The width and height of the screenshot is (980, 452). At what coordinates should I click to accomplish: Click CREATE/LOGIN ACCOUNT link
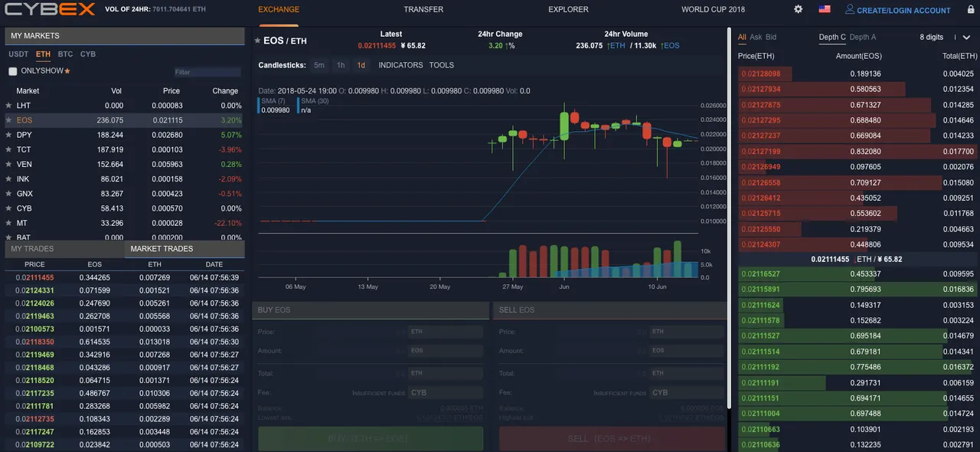[903, 11]
